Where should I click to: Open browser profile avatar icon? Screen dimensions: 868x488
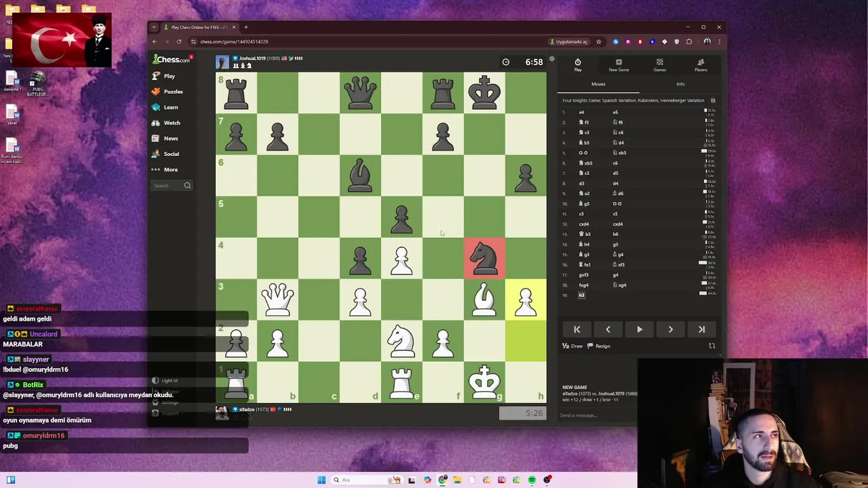click(x=707, y=41)
